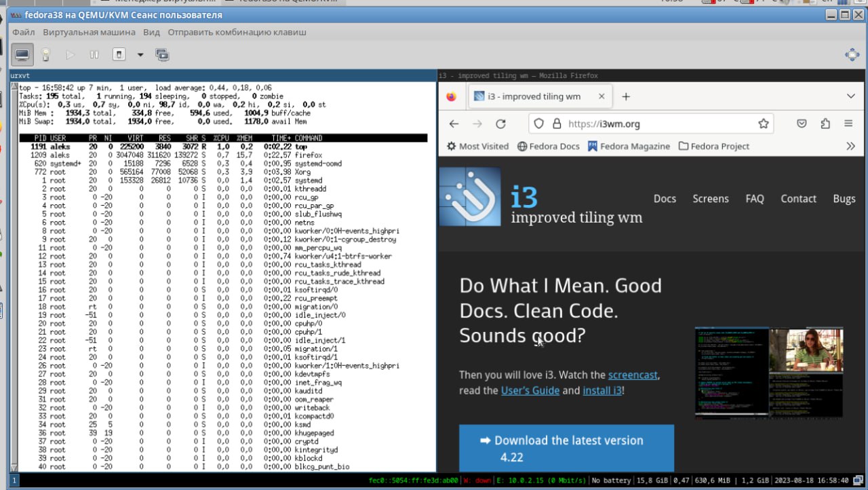Go to FAQ in the i3 site navigation
Screen dimensions: 868x490
(755, 199)
